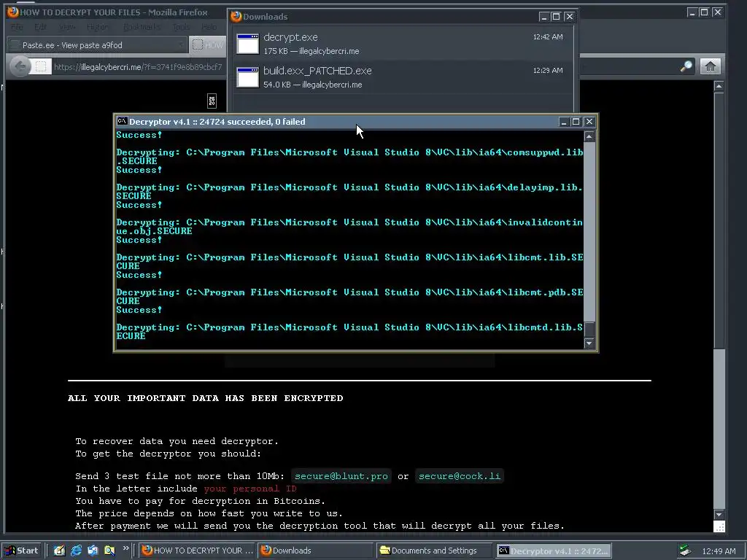Click the Firefox page scrollbar down arrow

tap(719, 515)
